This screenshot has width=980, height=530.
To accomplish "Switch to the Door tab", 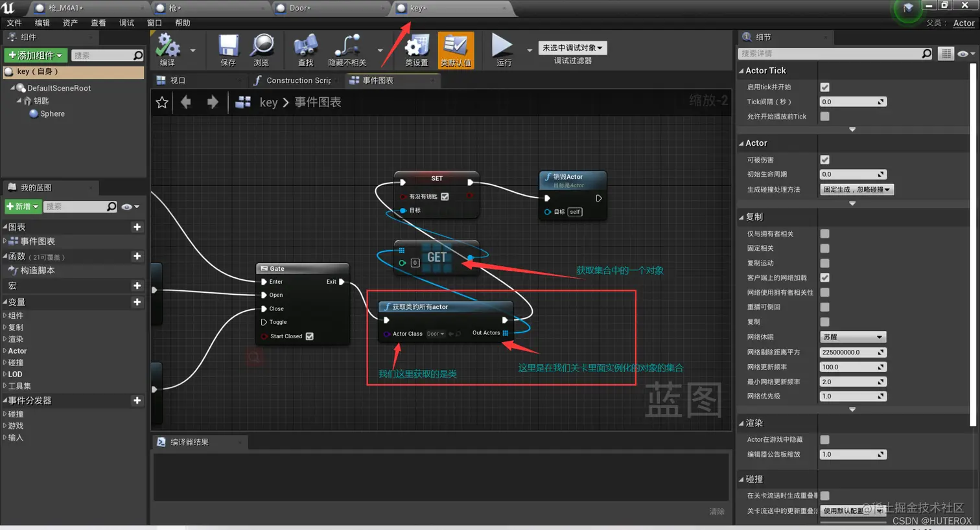I will (x=331, y=8).
